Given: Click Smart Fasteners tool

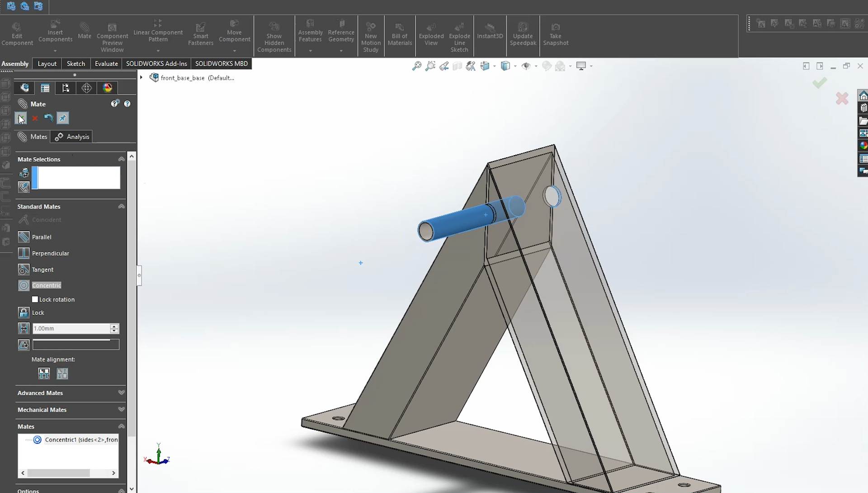Looking at the screenshot, I should click(x=200, y=34).
